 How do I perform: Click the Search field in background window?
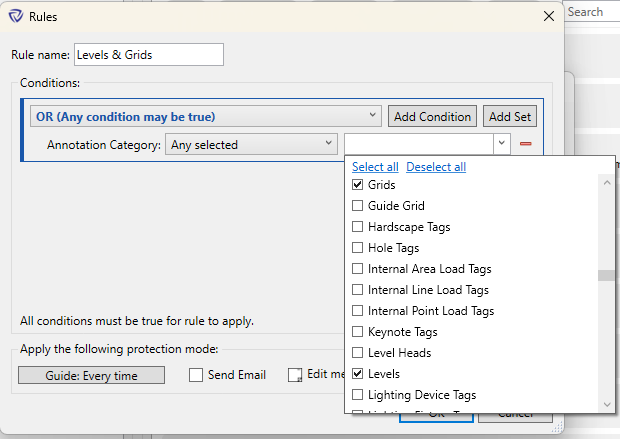click(x=592, y=12)
